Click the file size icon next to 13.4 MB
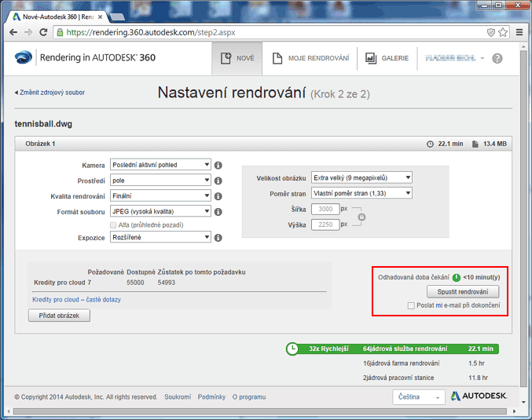 [475, 144]
